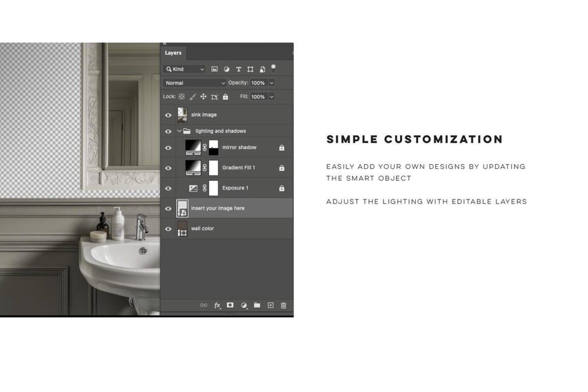Viewport: 588px width, 392px height.
Task: Click mirror shadow mask link chain icon
Action: (x=205, y=147)
